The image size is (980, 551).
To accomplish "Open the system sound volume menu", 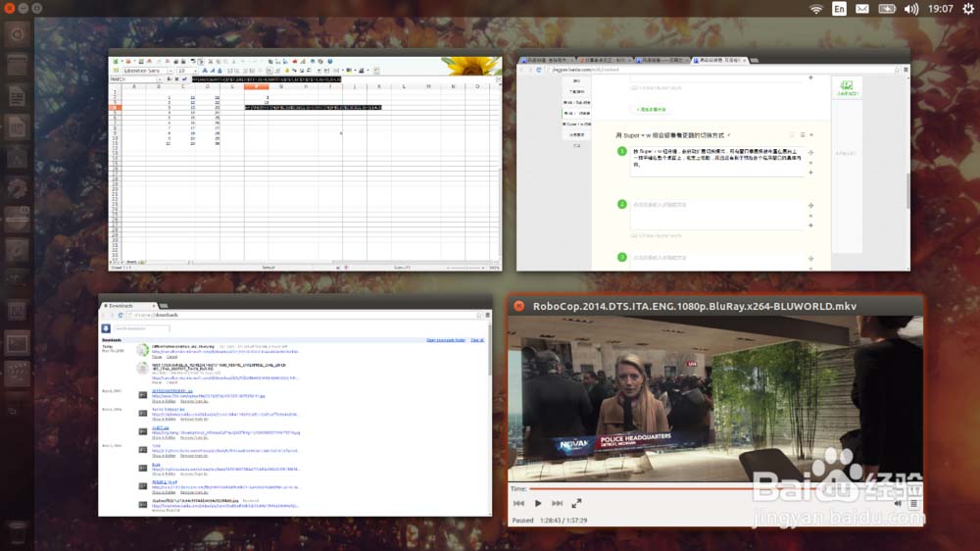I will click(x=910, y=9).
